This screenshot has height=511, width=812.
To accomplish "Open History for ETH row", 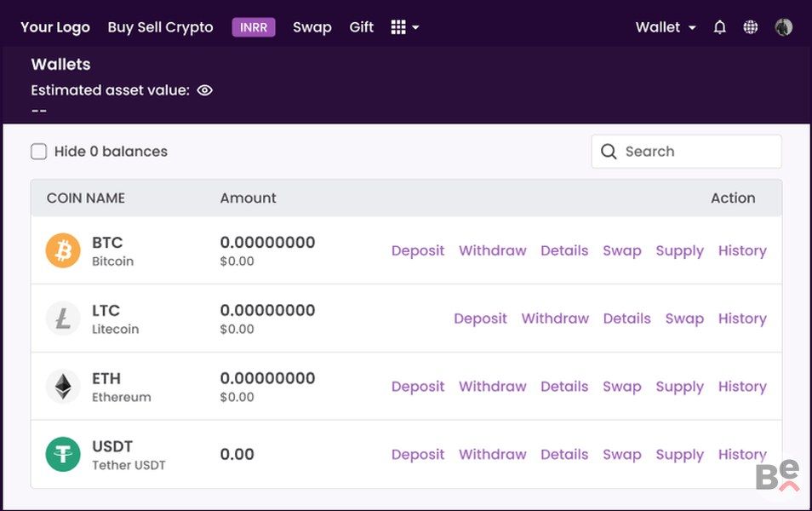I will [742, 387].
